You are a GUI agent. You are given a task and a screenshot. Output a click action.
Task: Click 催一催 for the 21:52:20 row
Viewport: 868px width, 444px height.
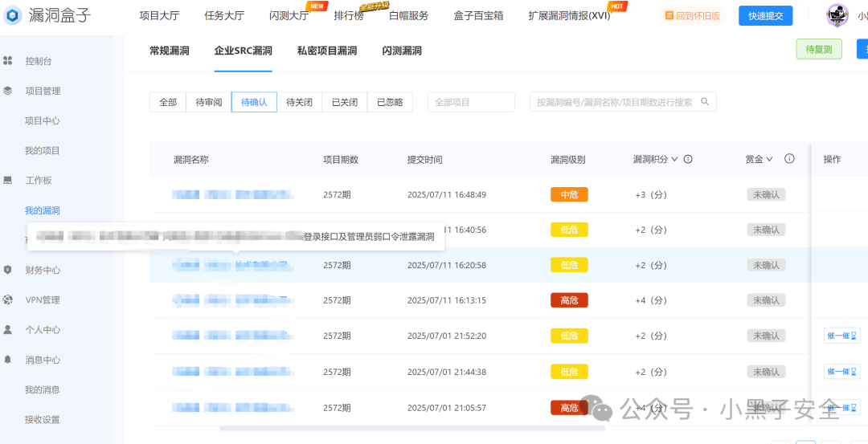(842, 336)
